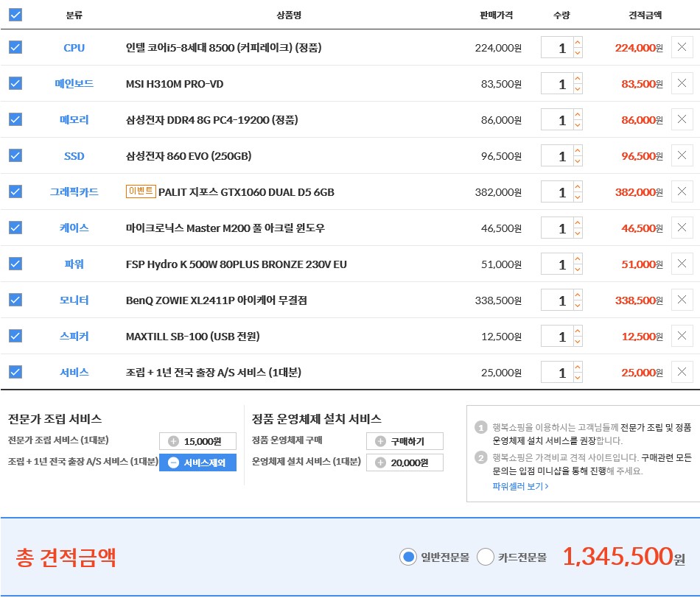This screenshot has height=598, width=700.
Task: Click product name MSI H310M PRO-VD
Action: [x=175, y=84]
